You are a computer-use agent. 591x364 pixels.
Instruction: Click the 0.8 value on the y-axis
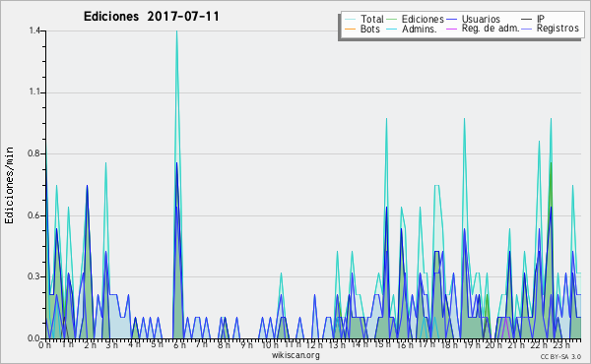tap(34, 153)
